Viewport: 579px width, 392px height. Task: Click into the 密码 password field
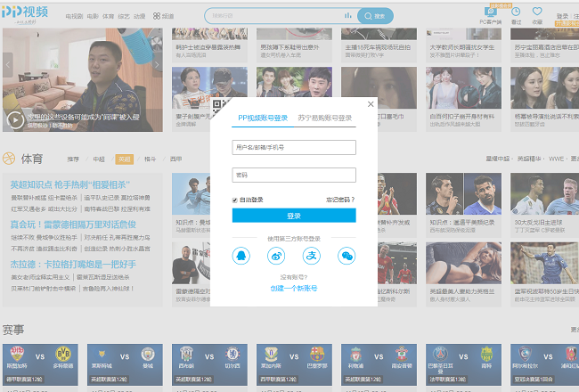click(294, 175)
